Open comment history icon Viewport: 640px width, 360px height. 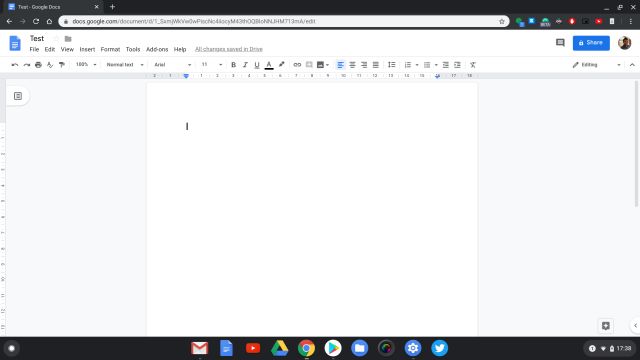pyautogui.click(x=560, y=42)
